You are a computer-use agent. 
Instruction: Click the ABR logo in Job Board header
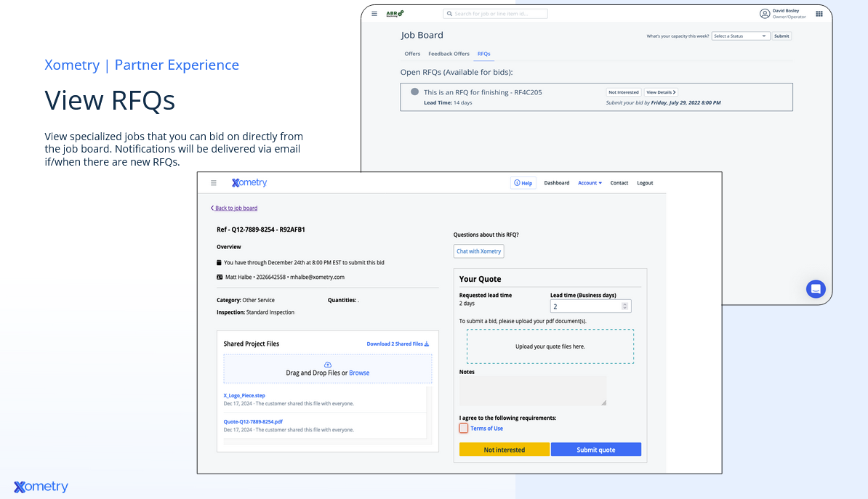click(395, 14)
